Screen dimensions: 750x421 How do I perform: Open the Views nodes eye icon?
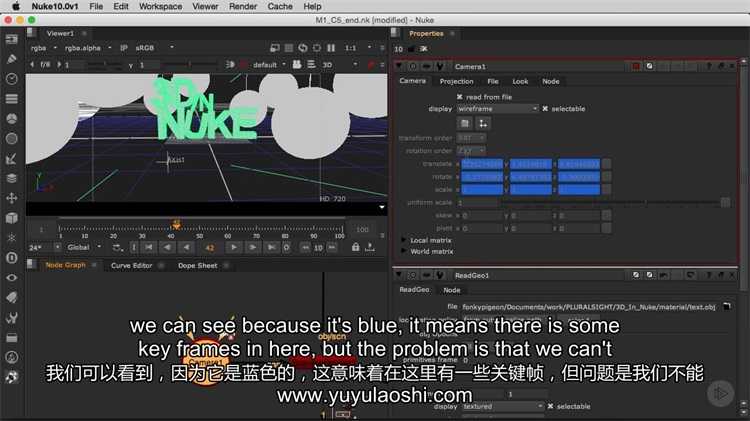coord(11,277)
